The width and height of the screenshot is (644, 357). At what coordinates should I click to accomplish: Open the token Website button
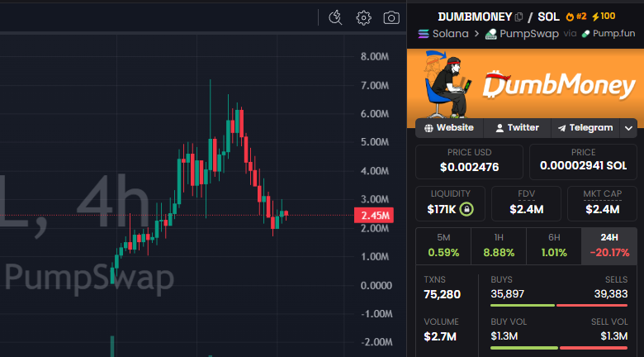coord(449,128)
